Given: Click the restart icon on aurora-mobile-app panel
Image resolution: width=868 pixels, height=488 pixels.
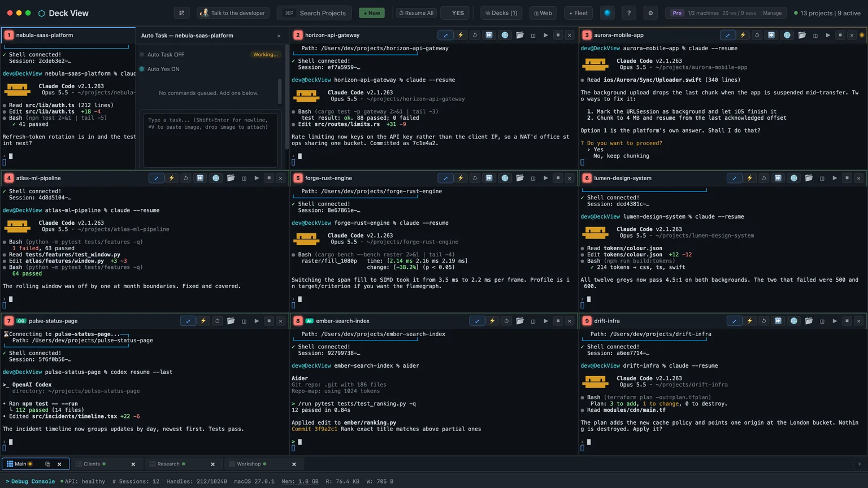Looking at the screenshot, I should coord(757,35).
